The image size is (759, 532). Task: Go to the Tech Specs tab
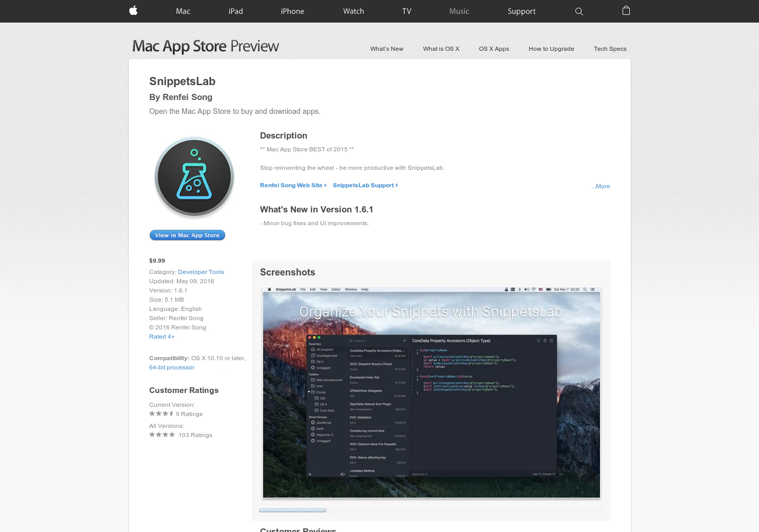(610, 49)
